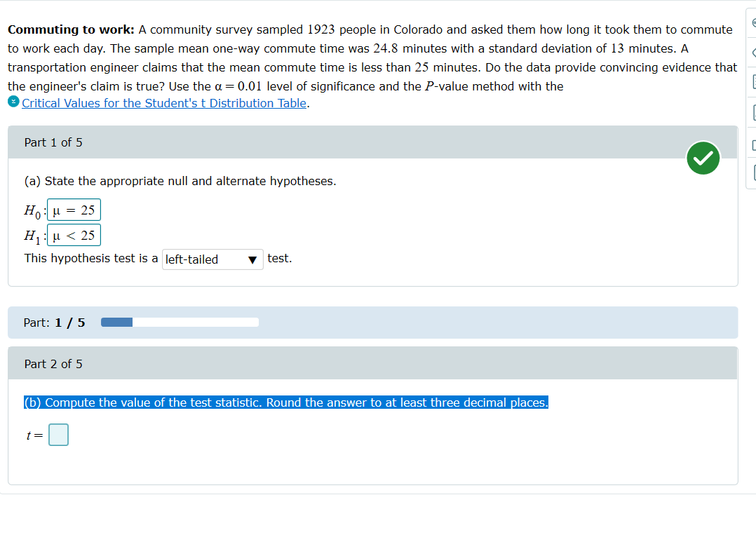This screenshot has width=756, height=535.
Task: Click the blue circular icon before the table link
Action: (x=15, y=102)
